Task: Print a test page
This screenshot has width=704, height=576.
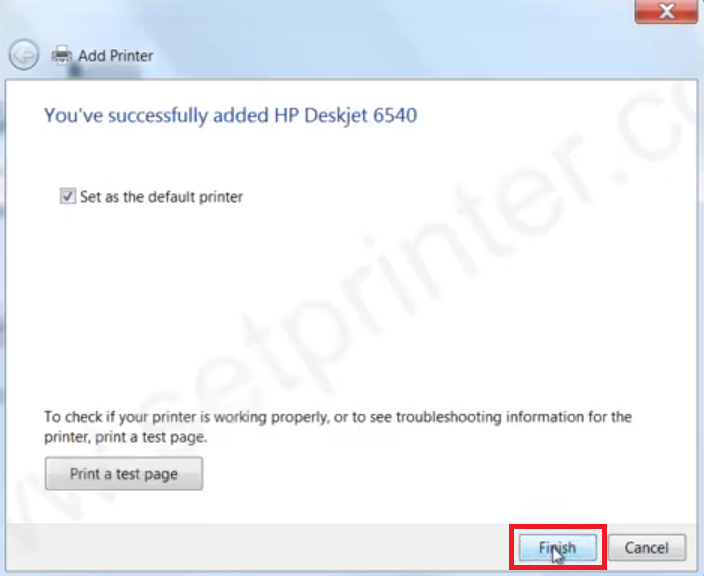Action: coord(124,474)
